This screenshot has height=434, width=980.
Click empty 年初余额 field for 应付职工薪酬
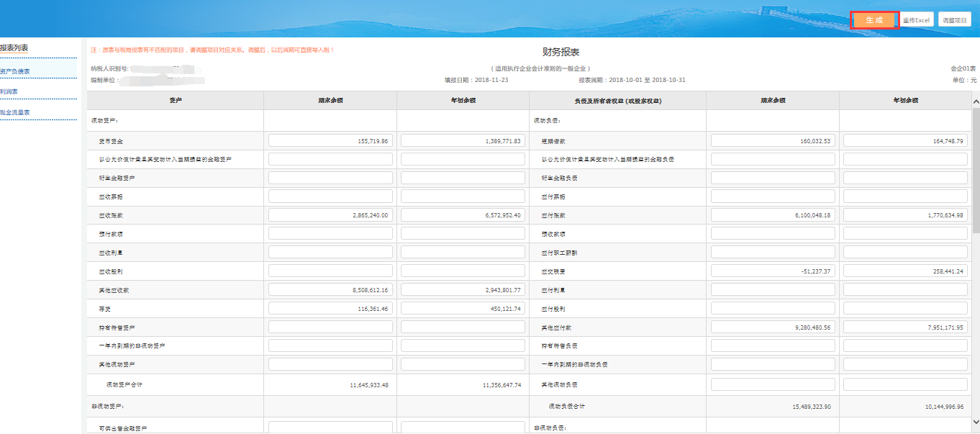(x=905, y=253)
